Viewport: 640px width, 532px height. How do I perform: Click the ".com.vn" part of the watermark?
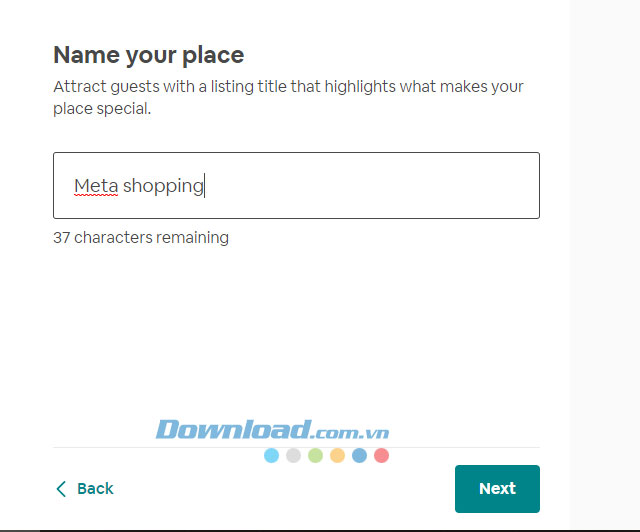click(350, 432)
